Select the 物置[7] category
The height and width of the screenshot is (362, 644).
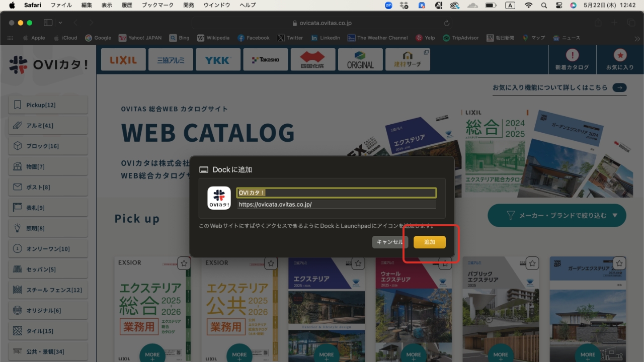pyautogui.click(x=48, y=166)
